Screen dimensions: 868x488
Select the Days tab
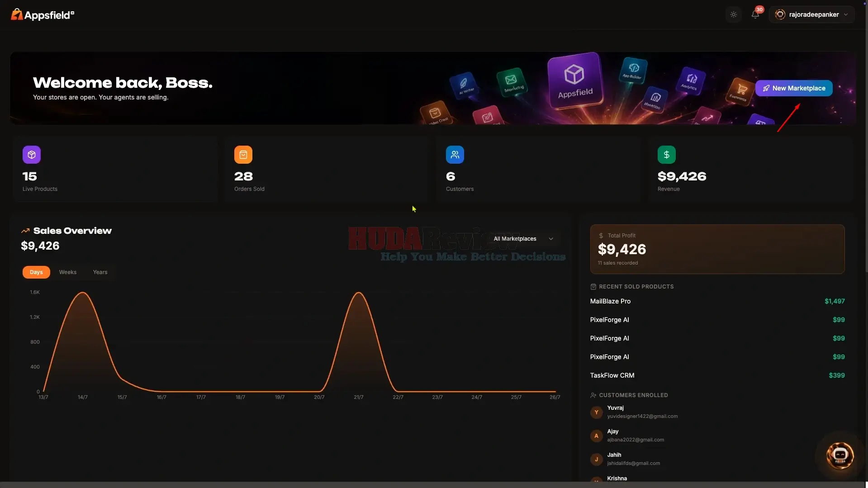[36, 272]
